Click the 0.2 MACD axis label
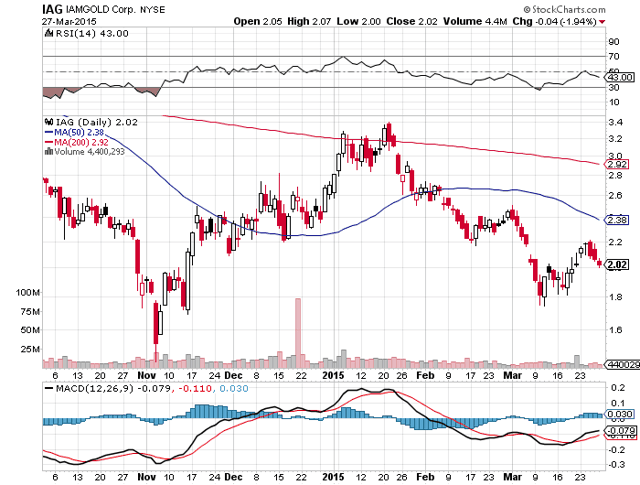 coord(619,387)
